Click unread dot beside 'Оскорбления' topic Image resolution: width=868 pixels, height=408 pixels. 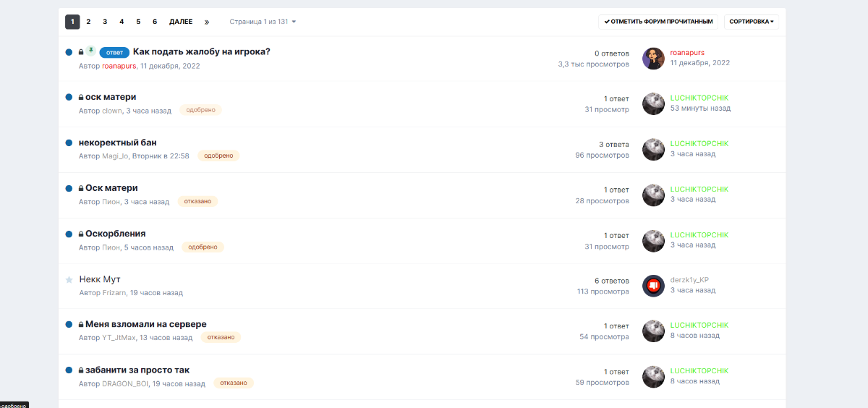pyautogui.click(x=69, y=234)
